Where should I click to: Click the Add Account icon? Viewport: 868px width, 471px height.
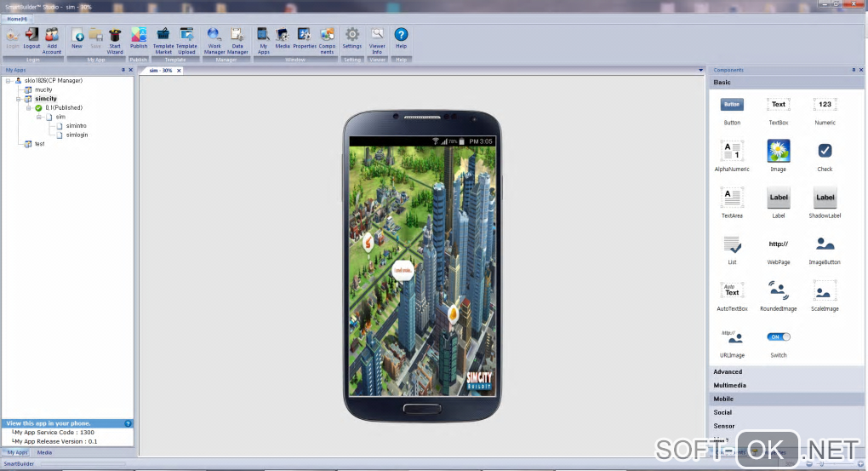(x=51, y=40)
